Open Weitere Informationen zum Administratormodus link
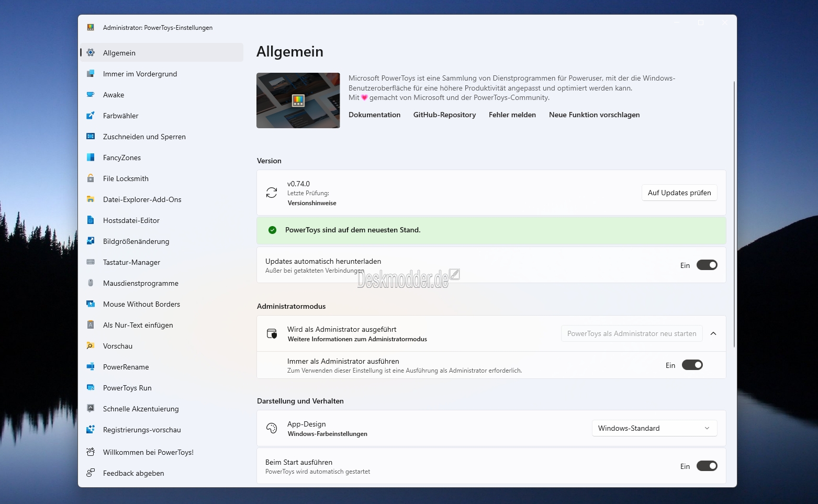Image resolution: width=818 pixels, height=504 pixels. point(357,339)
